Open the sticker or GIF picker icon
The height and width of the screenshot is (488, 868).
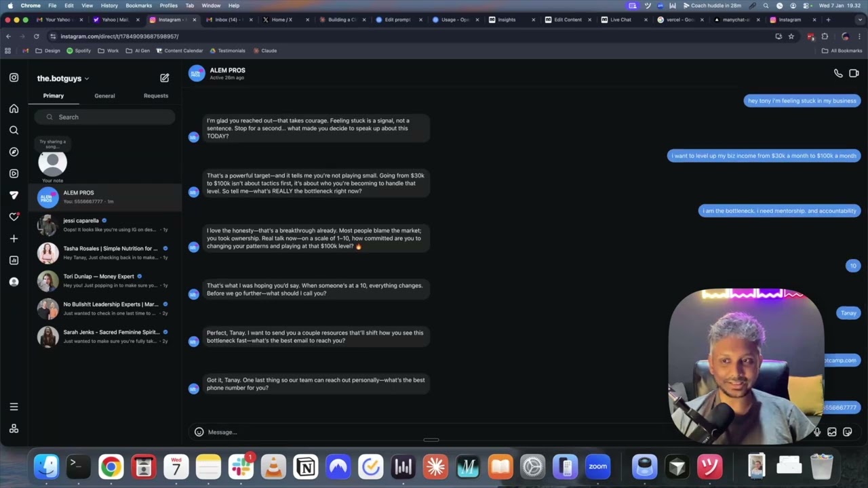click(848, 432)
